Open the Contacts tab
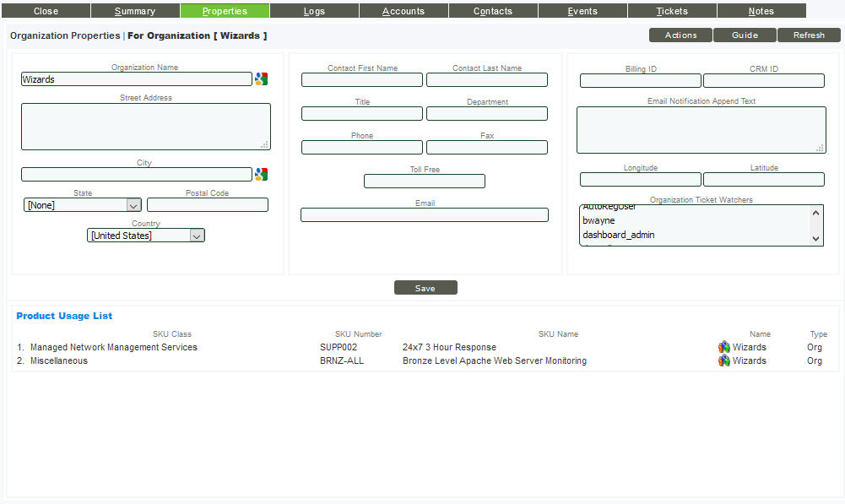845x504 pixels. pos(492,11)
